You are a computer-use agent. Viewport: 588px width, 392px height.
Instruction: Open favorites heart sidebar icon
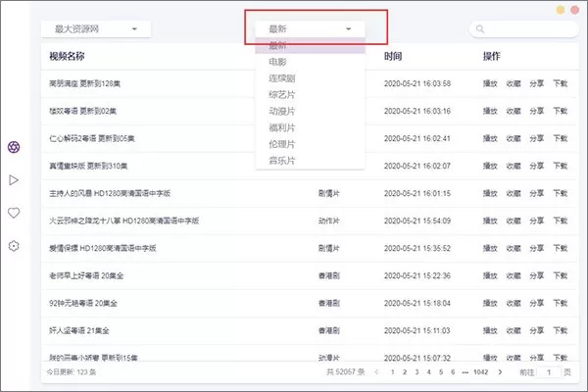tap(14, 213)
